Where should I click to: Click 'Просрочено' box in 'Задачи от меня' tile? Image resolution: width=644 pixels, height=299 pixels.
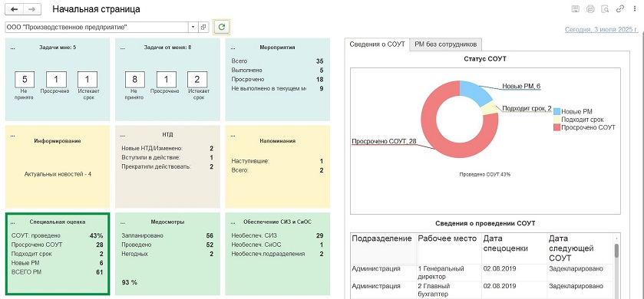[x=166, y=80]
